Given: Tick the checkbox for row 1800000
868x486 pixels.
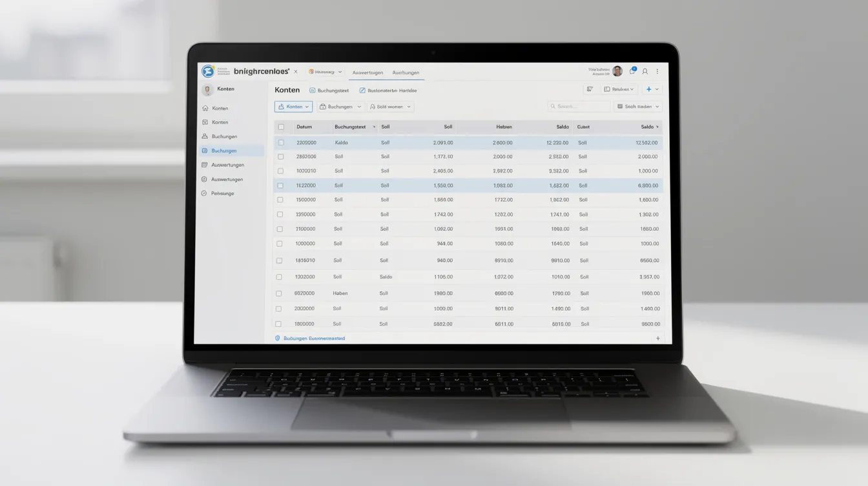Looking at the screenshot, I should 278,324.
